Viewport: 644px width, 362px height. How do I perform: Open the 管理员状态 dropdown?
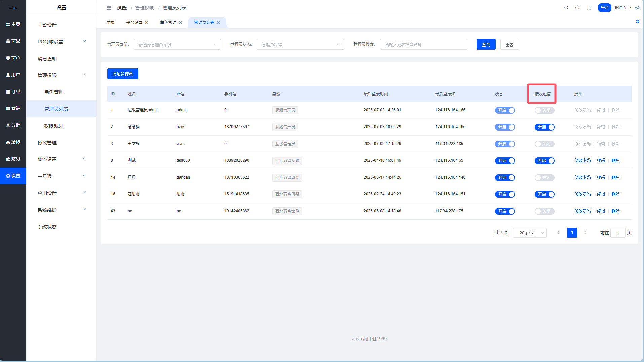point(300,45)
